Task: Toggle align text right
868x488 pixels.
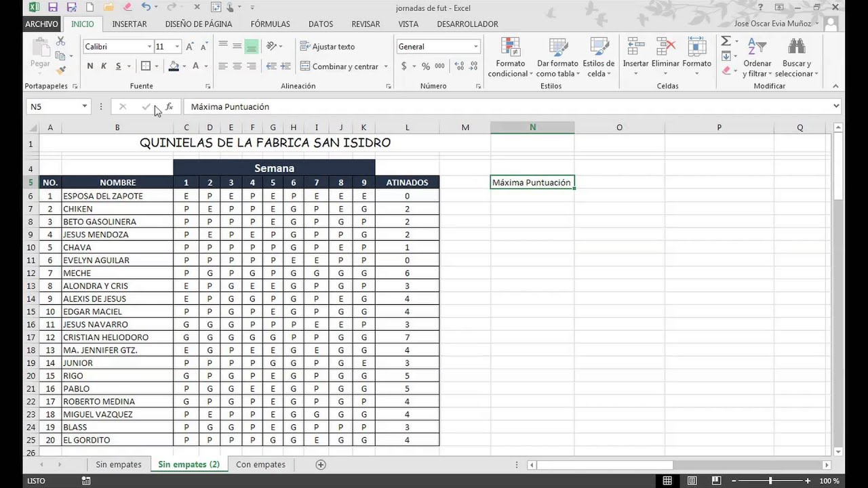Action: coord(252,66)
